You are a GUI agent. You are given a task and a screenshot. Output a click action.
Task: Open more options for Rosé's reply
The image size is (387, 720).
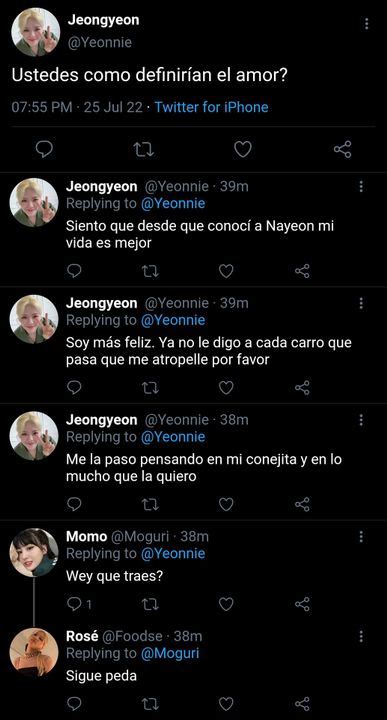pos(361,636)
